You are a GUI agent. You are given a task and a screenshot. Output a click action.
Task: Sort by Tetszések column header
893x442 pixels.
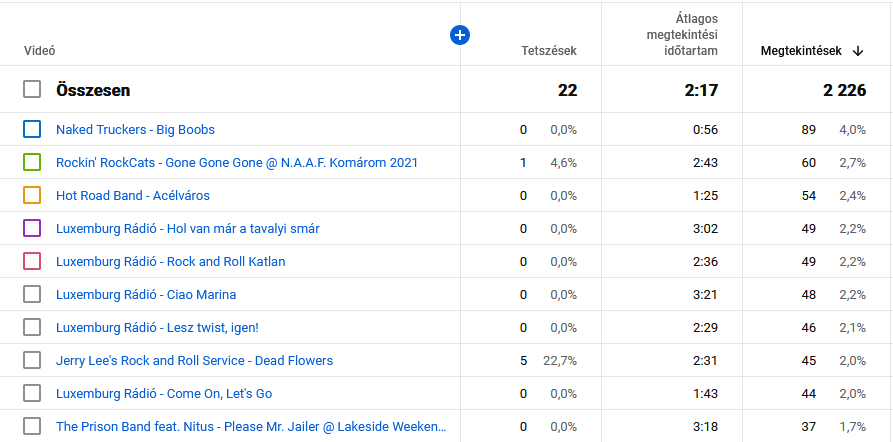click(548, 51)
